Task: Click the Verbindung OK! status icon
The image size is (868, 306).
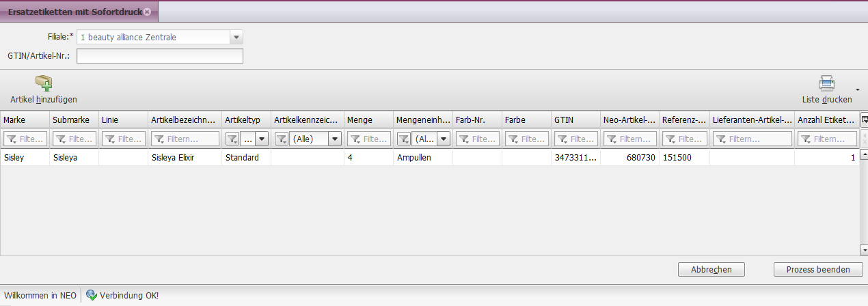Action: click(92, 295)
